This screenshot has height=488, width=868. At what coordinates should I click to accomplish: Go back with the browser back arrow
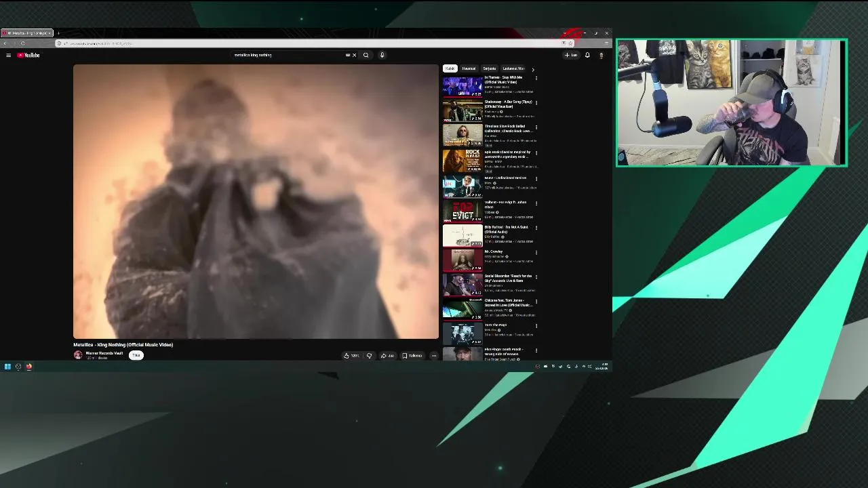5,43
